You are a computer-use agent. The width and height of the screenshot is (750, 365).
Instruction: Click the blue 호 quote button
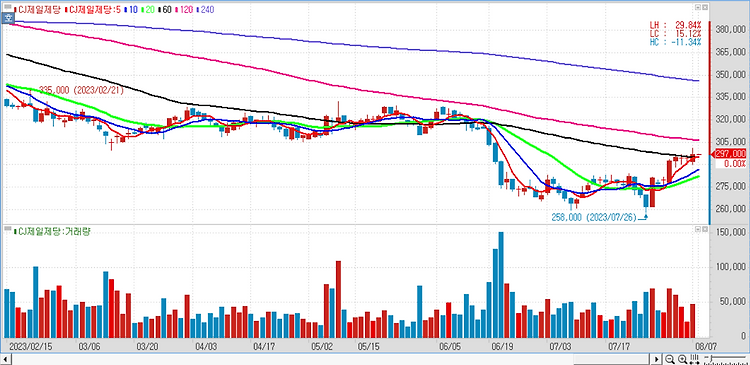[8, 19]
